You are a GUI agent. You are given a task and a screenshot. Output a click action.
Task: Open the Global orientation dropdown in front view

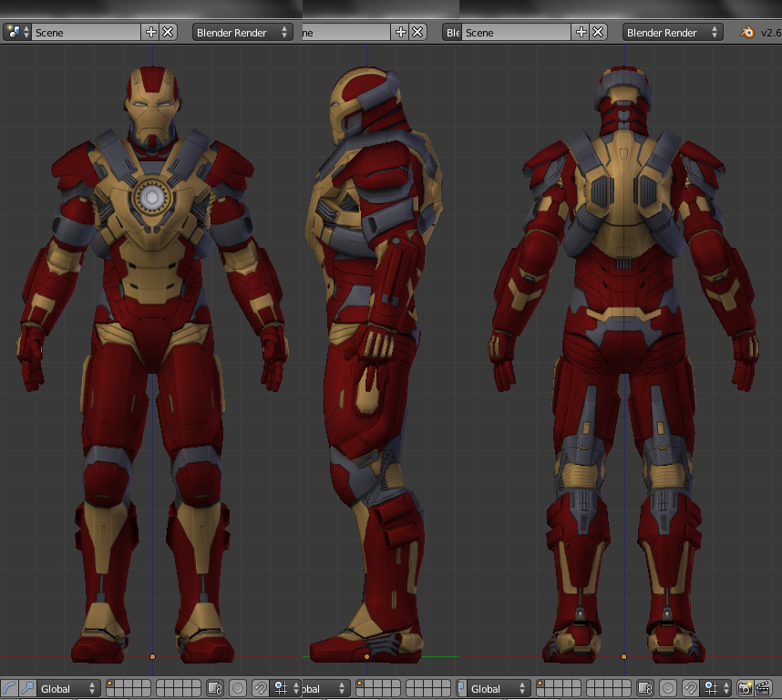pos(67,688)
